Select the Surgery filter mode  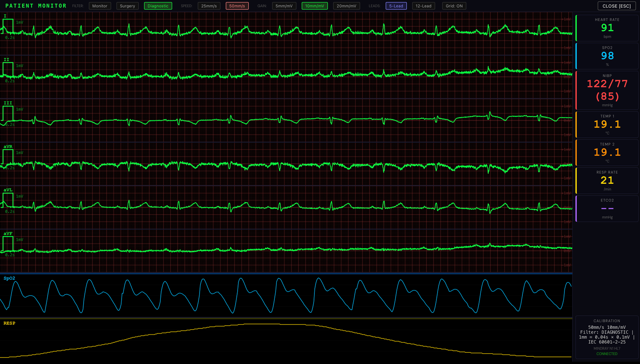pyautogui.click(x=128, y=6)
